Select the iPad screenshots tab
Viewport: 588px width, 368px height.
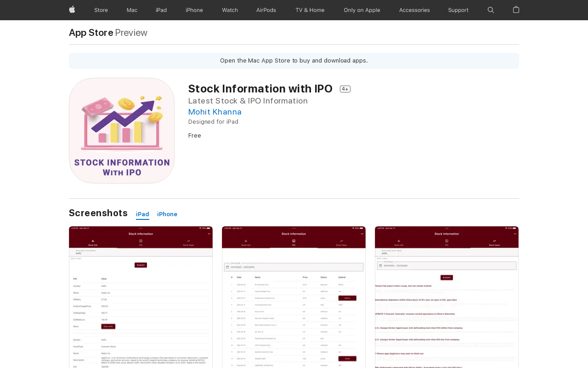(142, 214)
